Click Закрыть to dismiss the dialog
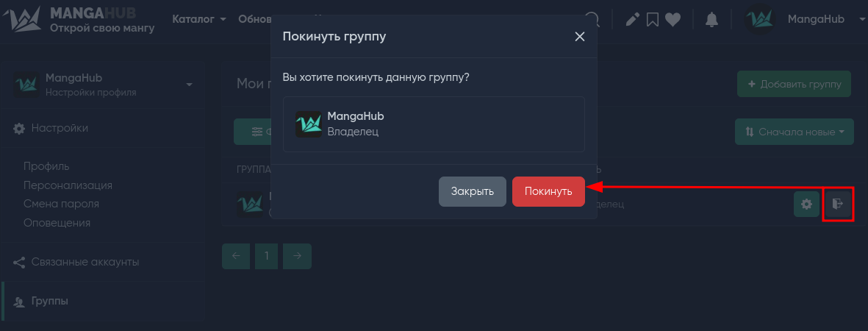 tap(472, 191)
